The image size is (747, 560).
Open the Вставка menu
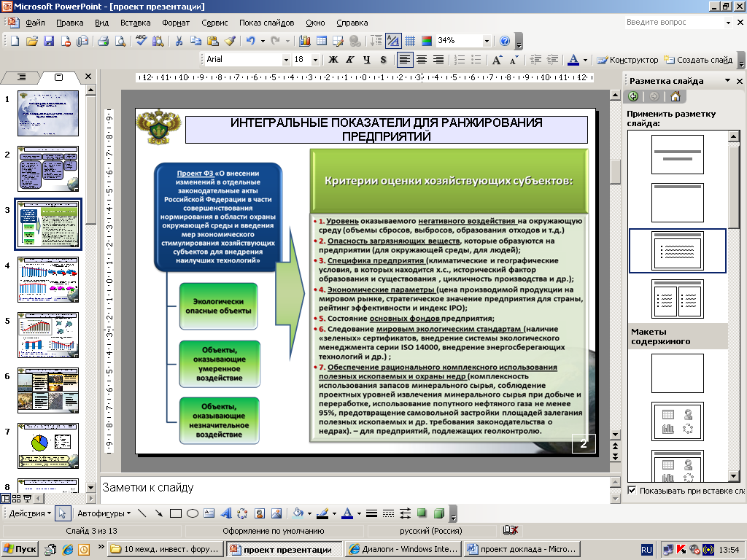tap(135, 23)
